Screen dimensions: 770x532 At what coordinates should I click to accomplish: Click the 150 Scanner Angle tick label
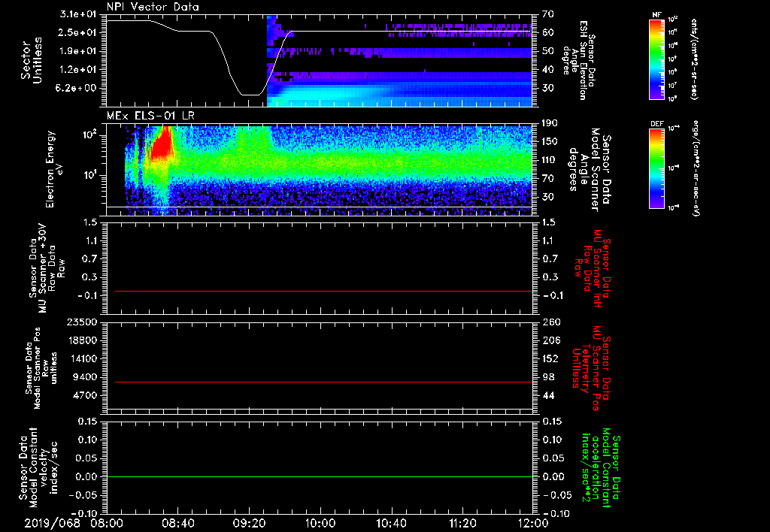pos(551,142)
